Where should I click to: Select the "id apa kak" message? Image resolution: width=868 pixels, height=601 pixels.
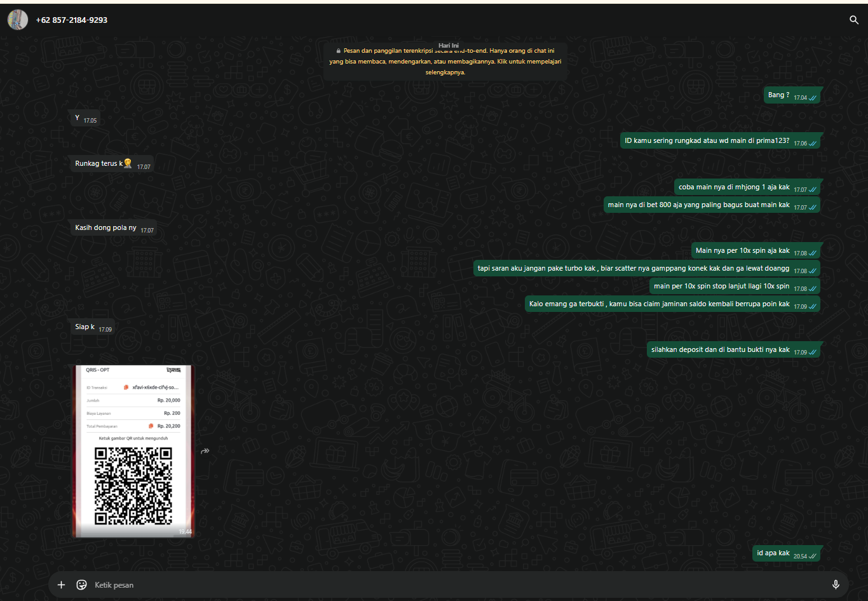(787, 553)
